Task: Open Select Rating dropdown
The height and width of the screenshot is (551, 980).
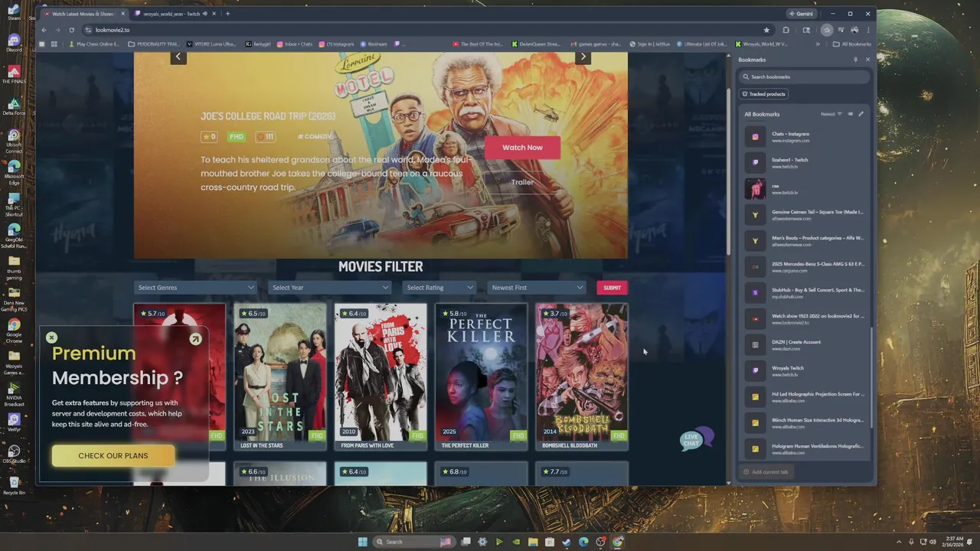Action: pos(439,288)
